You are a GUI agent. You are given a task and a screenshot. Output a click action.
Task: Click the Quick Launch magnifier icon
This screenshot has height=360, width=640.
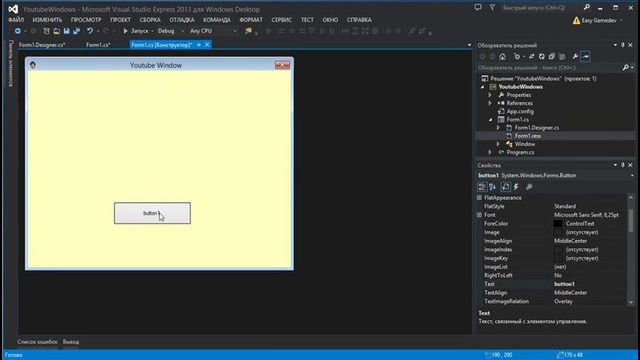587,7
